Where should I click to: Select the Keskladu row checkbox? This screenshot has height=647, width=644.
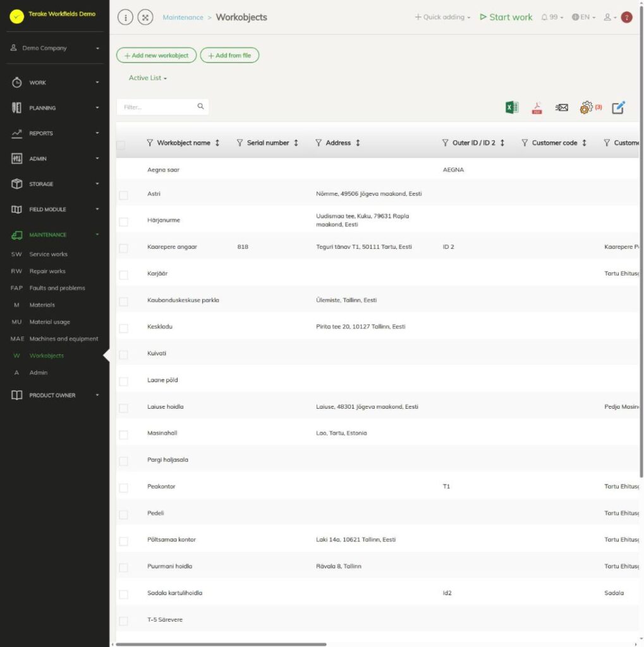point(123,329)
